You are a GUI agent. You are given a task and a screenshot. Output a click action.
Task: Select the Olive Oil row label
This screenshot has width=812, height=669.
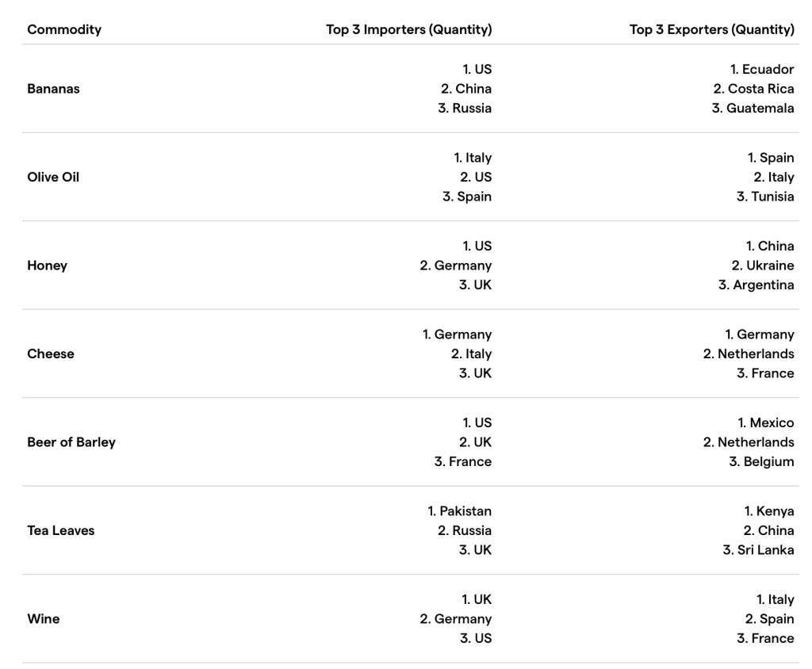coord(53,177)
